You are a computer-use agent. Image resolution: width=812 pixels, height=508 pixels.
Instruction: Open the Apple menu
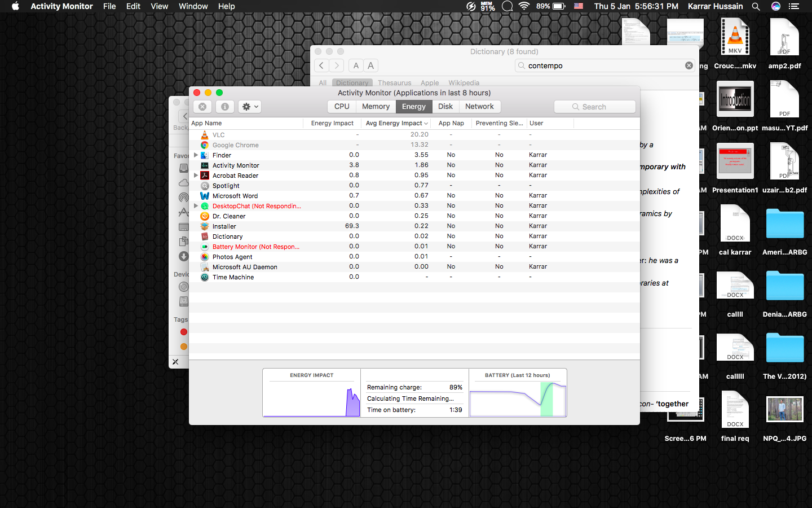click(15, 6)
